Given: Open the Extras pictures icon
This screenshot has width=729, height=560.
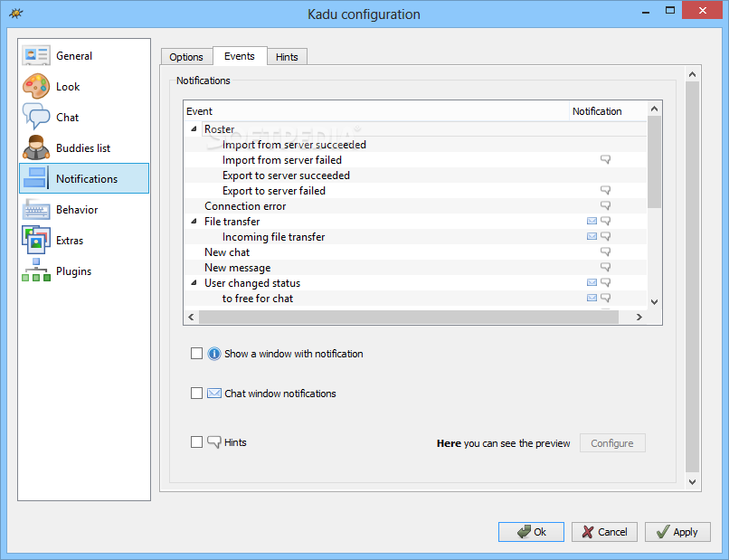Looking at the screenshot, I should click(x=36, y=240).
